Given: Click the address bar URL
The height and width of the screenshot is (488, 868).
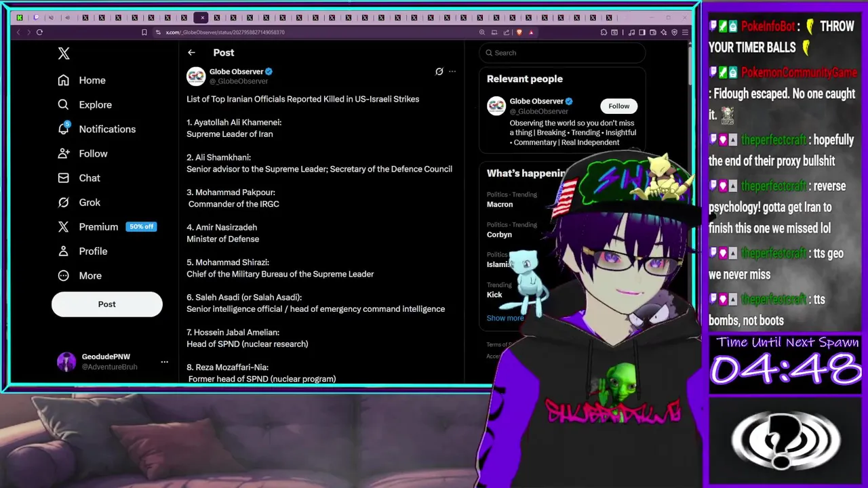Looking at the screenshot, I should pos(225,32).
